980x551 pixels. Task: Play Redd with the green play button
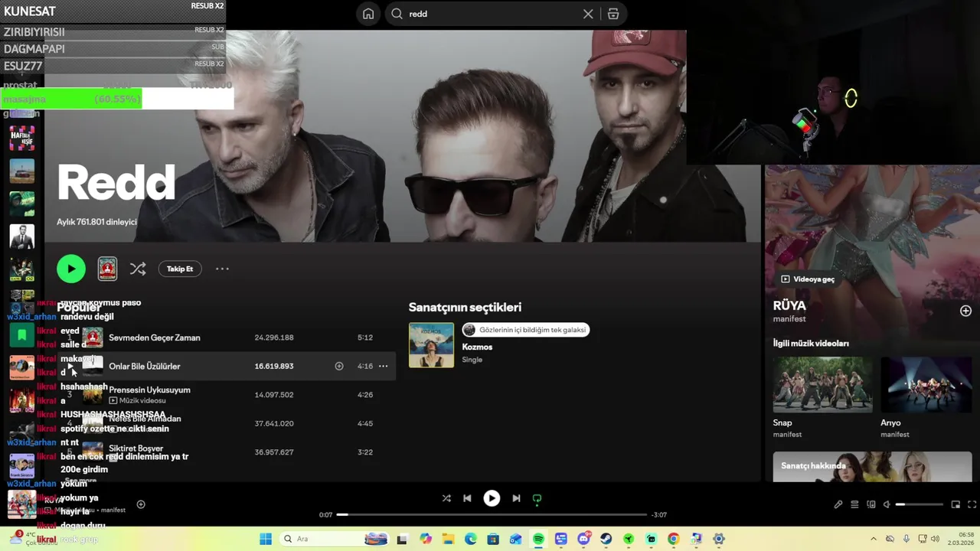71,269
